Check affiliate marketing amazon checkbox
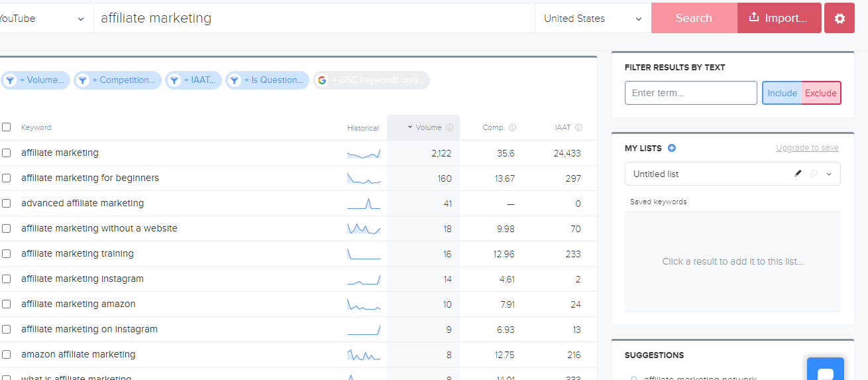868x380 pixels. [7, 304]
